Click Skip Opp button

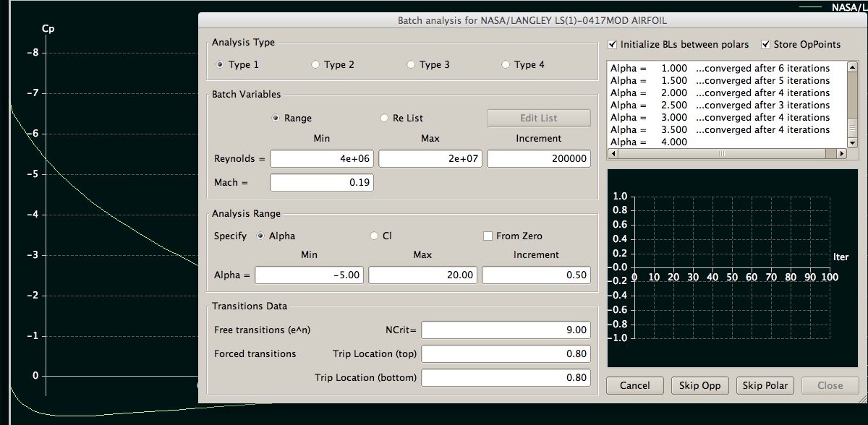pos(700,385)
